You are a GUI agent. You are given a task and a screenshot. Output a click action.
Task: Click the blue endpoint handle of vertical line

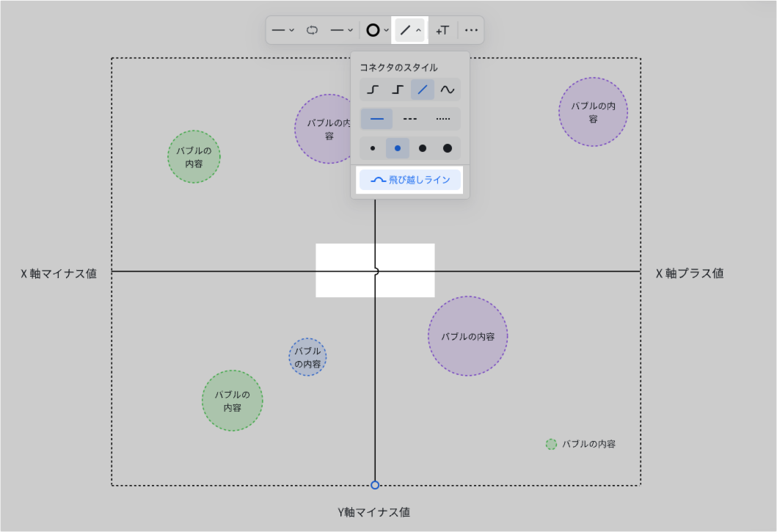tap(375, 485)
